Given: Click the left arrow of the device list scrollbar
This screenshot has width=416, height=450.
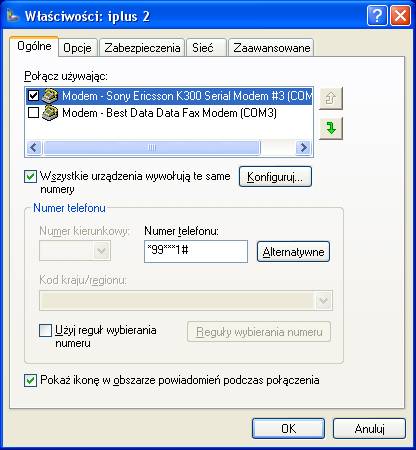Looking at the screenshot, I should click(34, 147).
